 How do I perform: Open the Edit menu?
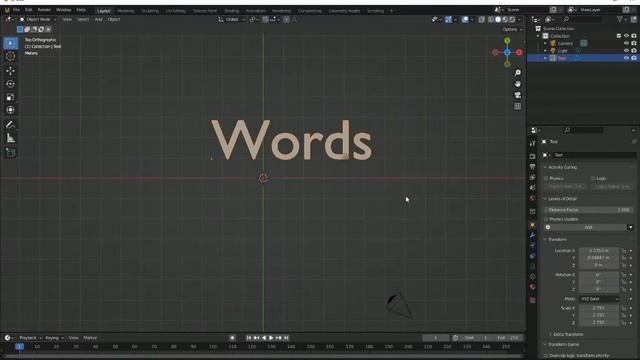tap(29, 10)
